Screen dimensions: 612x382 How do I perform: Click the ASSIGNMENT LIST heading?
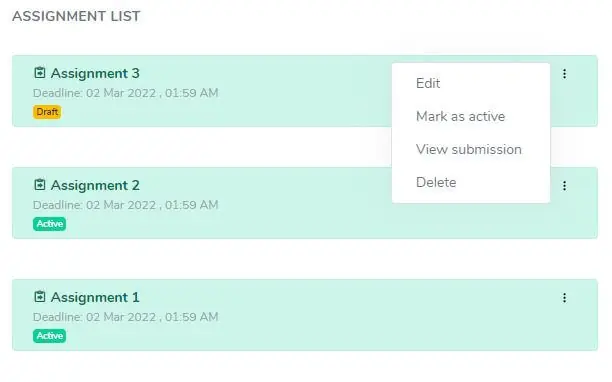coord(76,16)
